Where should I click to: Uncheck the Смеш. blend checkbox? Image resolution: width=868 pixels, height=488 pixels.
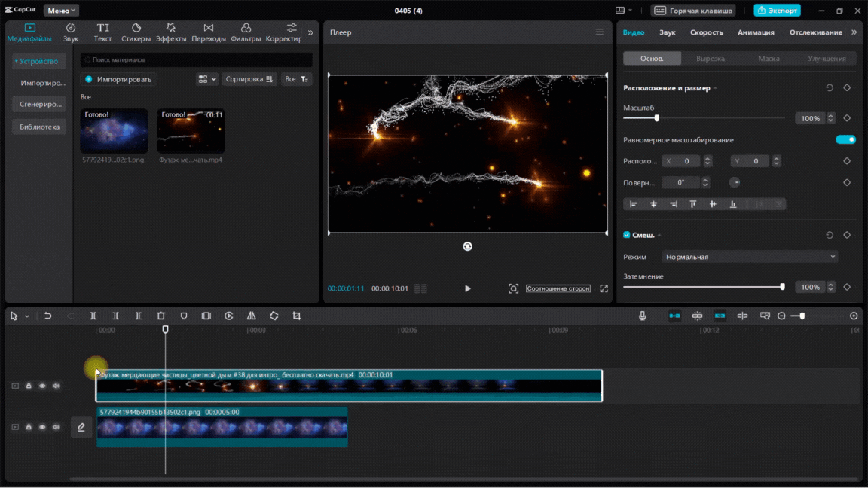[627, 235]
